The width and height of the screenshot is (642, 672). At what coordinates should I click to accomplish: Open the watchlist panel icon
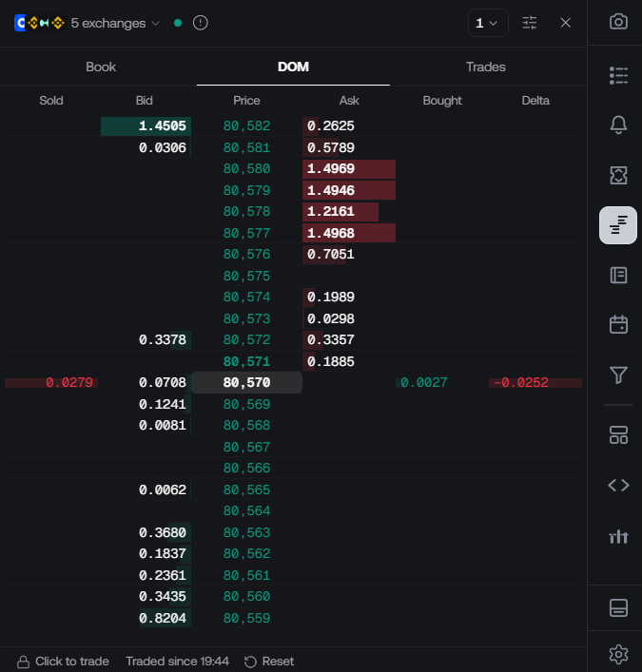(x=618, y=75)
